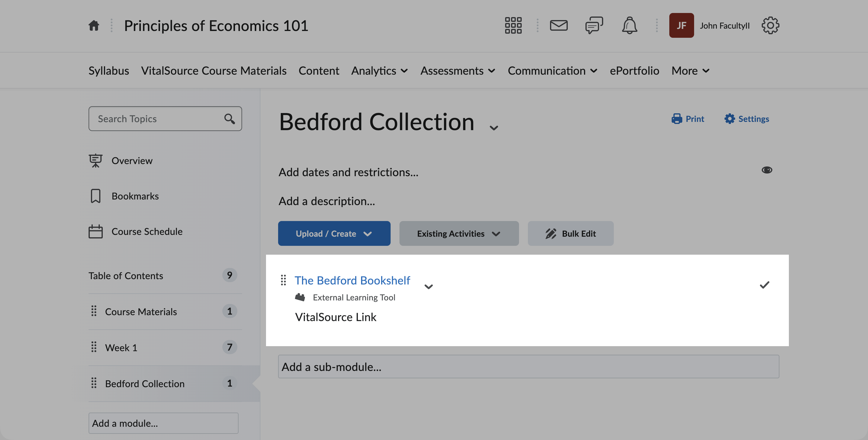The width and height of the screenshot is (868, 440).
Task: Open the message alerts envelope icon
Action: click(x=559, y=26)
